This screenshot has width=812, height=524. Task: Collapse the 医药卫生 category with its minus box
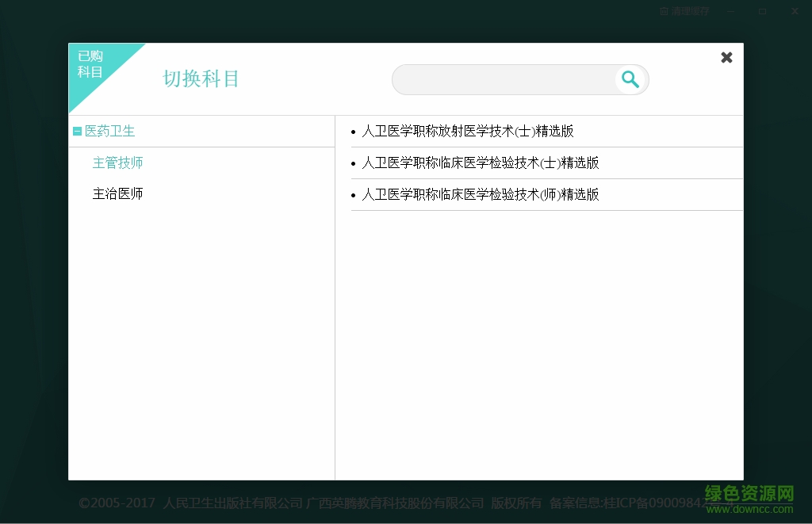point(78,131)
